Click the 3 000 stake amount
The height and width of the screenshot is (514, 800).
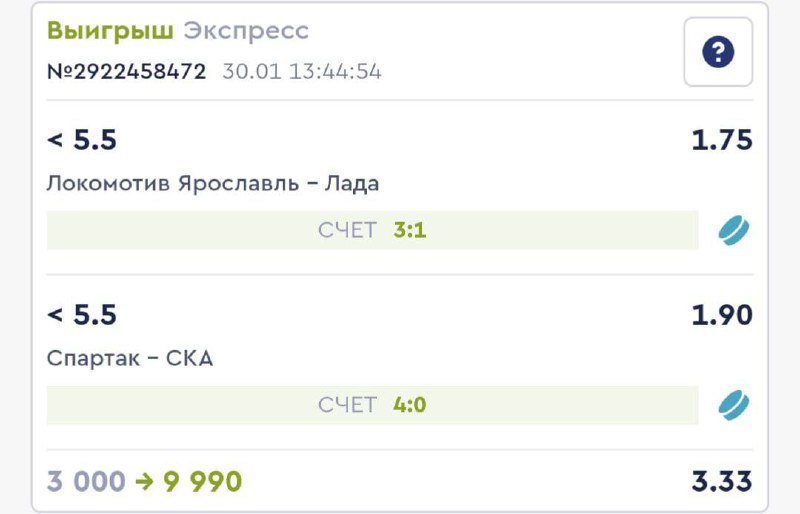click(86, 482)
